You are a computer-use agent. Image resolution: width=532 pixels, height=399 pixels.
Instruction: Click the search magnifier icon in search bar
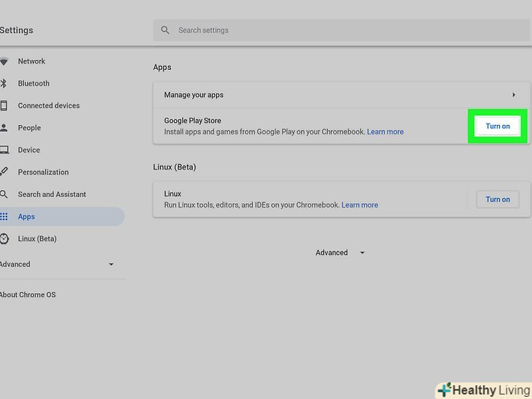click(165, 31)
